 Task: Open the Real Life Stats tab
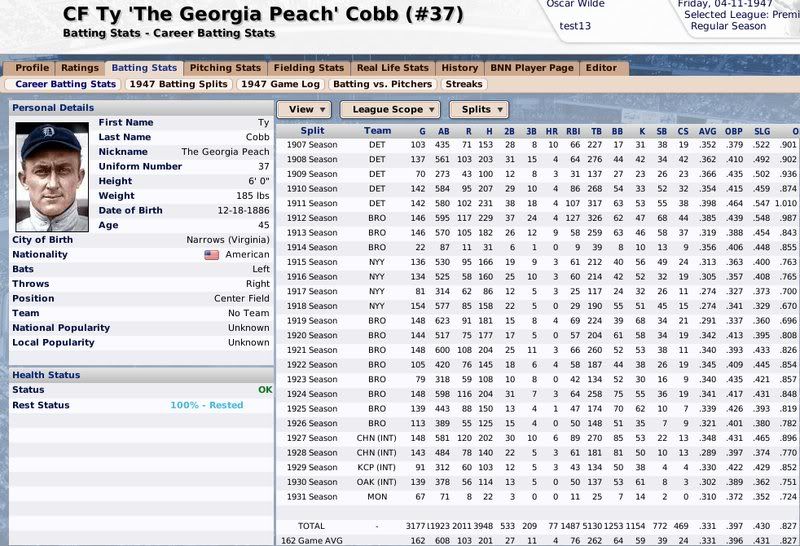[392, 68]
